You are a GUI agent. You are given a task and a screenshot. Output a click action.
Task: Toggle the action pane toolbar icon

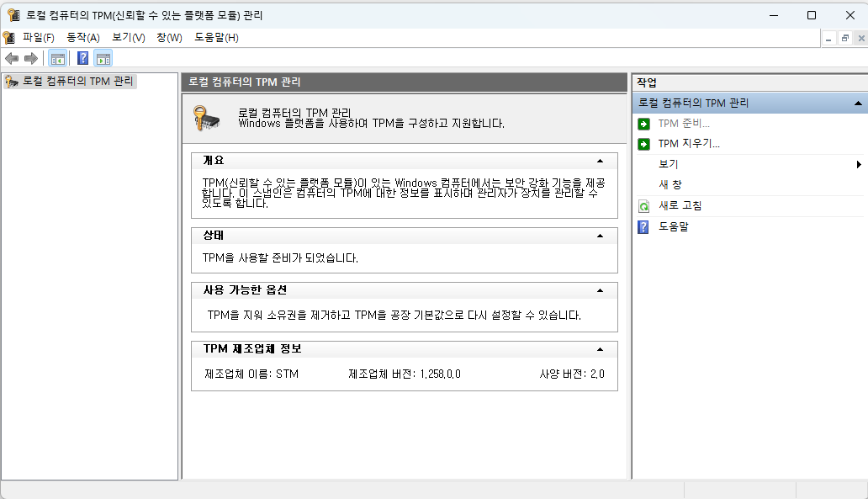(x=103, y=58)
